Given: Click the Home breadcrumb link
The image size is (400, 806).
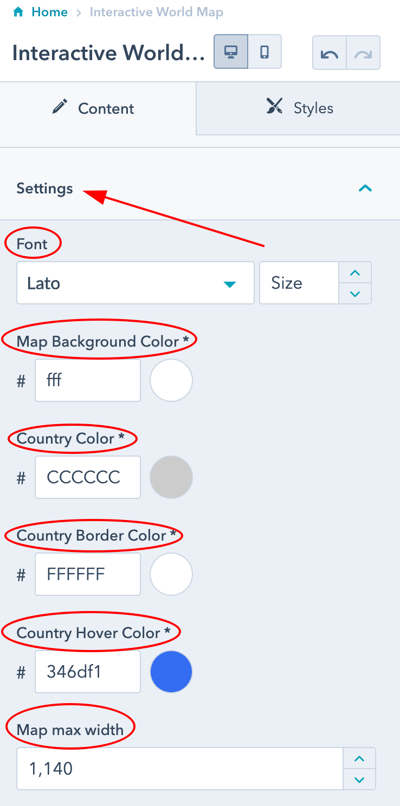Looking at the screenshot, I should pyautogui.click(x=49, y=12).
